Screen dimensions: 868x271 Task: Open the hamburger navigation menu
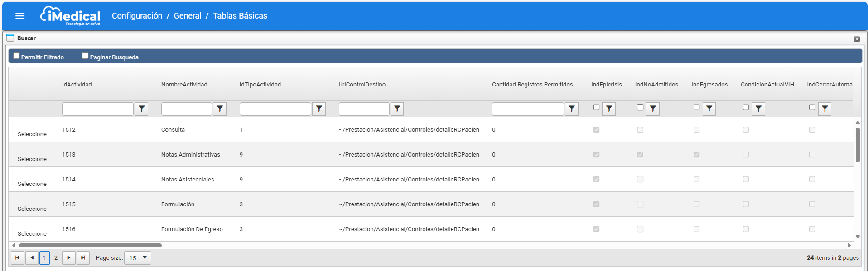pos(20,16)
